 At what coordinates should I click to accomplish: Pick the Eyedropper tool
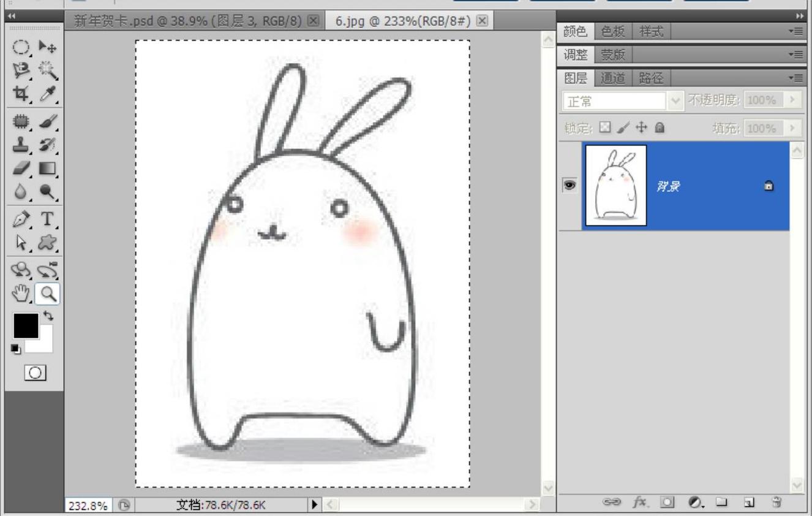tap(48, 94)
